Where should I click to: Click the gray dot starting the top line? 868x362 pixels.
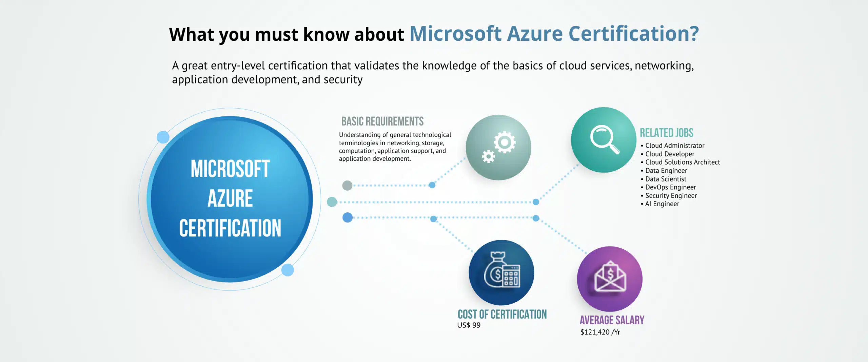click(347, 186)
